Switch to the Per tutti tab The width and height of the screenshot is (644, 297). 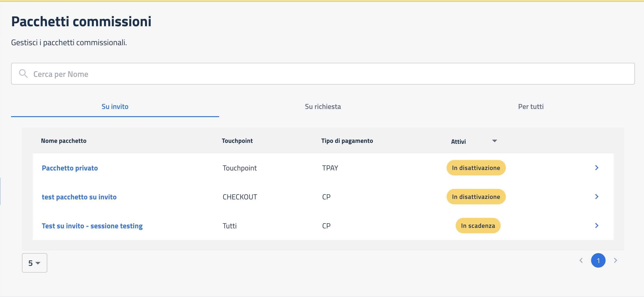(530, 107)
